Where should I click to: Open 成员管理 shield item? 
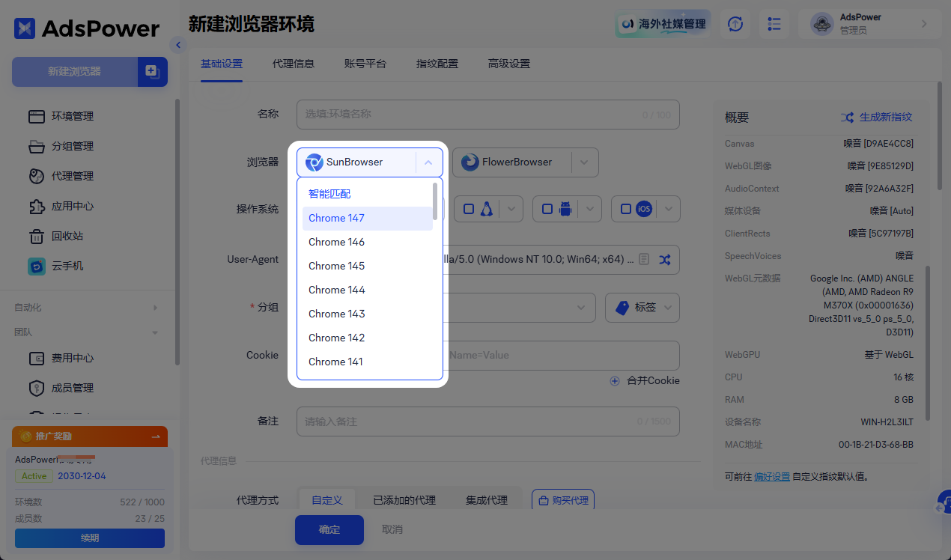(x=73, y=388)
